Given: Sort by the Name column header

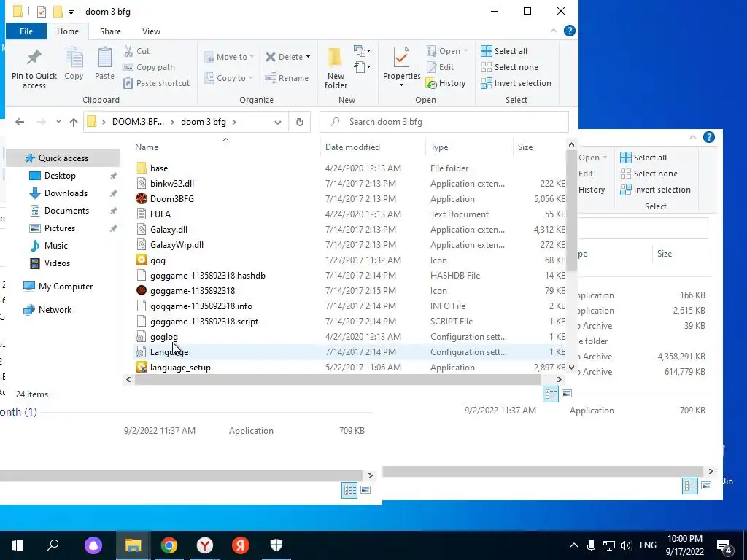Looking at the screenshot, I should pyautogui.click(x=147, y=147).
